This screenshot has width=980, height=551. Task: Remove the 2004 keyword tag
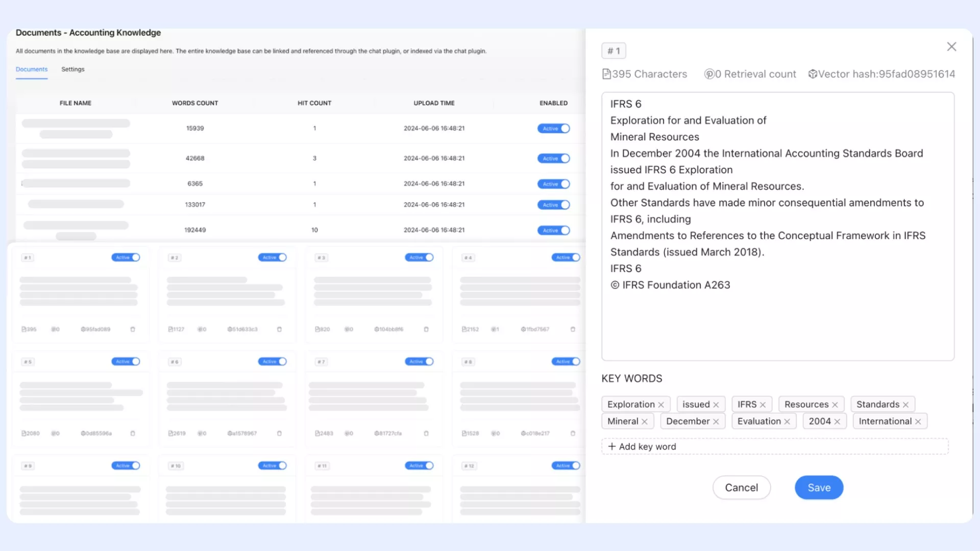[x=837, y=421]
